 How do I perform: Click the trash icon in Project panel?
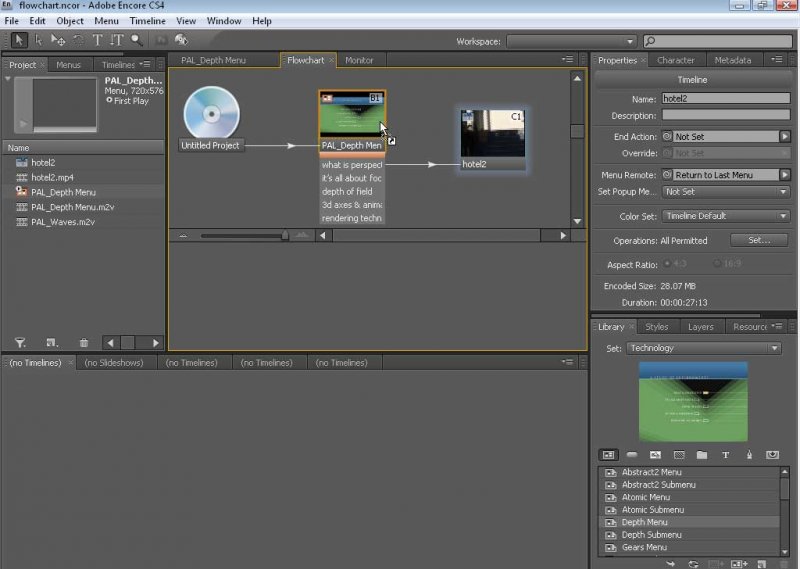click(x=84, y=343)
